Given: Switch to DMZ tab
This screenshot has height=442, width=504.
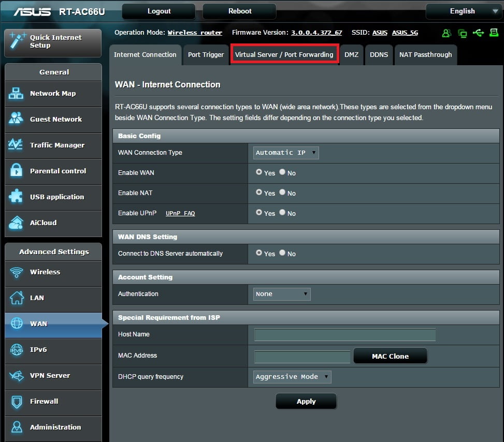Looking at the screenshot, I should click(x=351, y=55).
